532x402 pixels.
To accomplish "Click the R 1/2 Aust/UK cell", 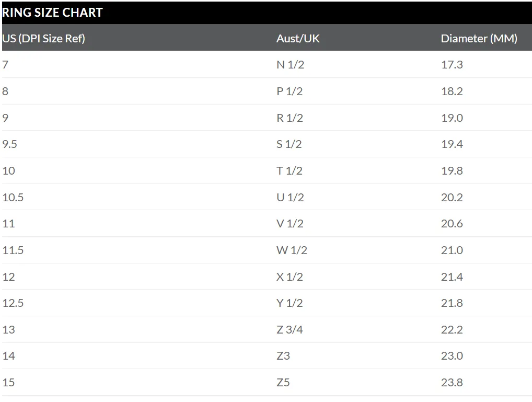I will tap(290, 118).
